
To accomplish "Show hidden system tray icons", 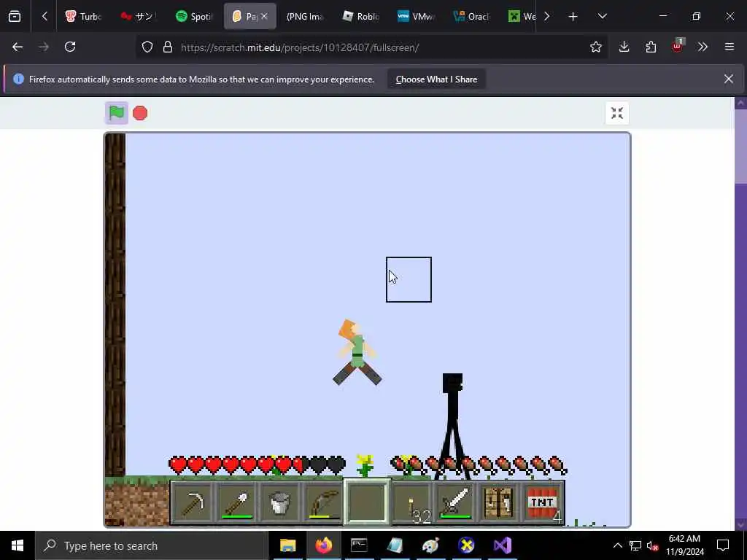I will coord(617,545).
